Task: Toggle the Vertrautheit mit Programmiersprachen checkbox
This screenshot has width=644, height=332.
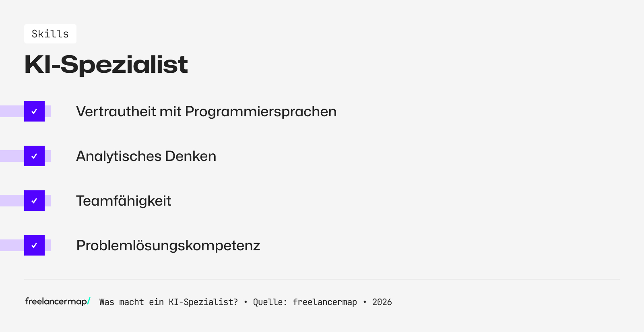Action: coord(34,111)
